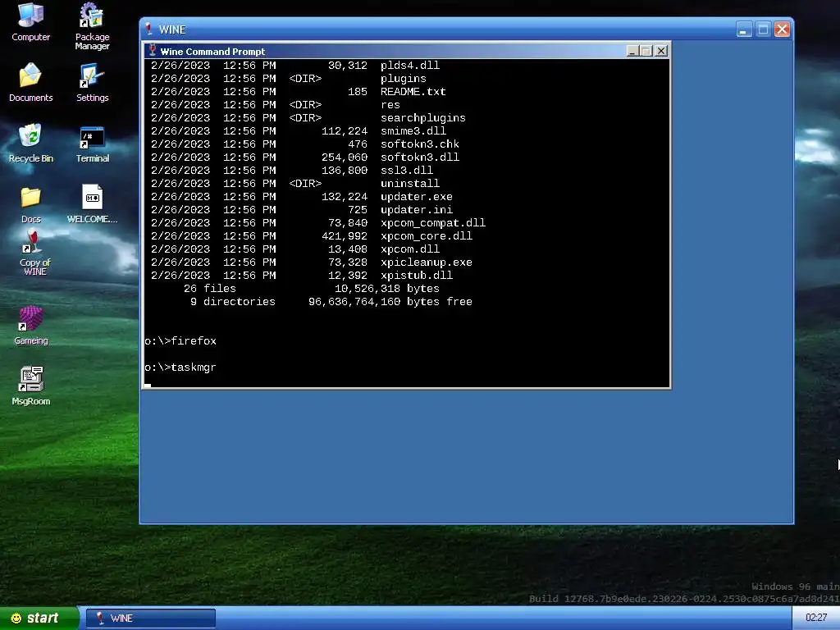Click the xpistub.dll file name
The width and height of the screenshot is (840, 630).
[416, 276]
